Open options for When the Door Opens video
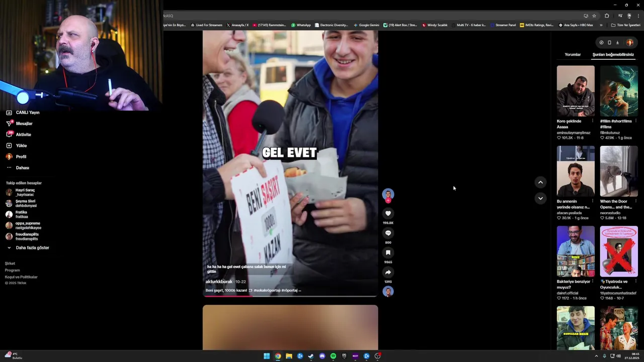Image resolution: width=644 pixels, height=362 pixels. 635,201
